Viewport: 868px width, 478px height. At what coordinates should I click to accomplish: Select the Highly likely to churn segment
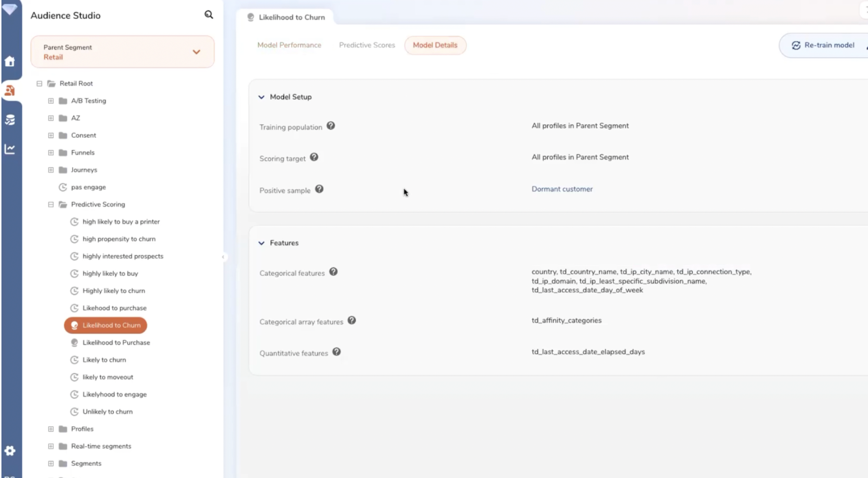pyautogui.click(x=113, y=291)
